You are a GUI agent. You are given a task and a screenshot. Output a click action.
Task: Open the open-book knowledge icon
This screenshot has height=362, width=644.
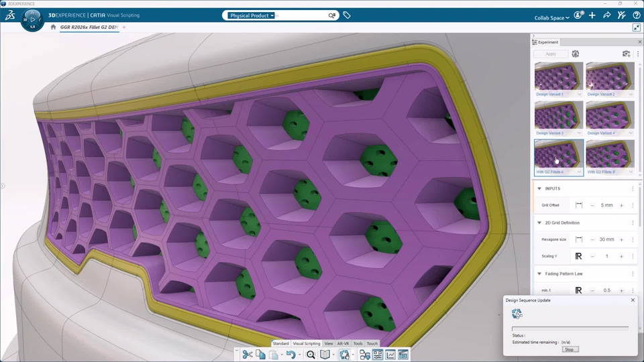click(325, 354)
